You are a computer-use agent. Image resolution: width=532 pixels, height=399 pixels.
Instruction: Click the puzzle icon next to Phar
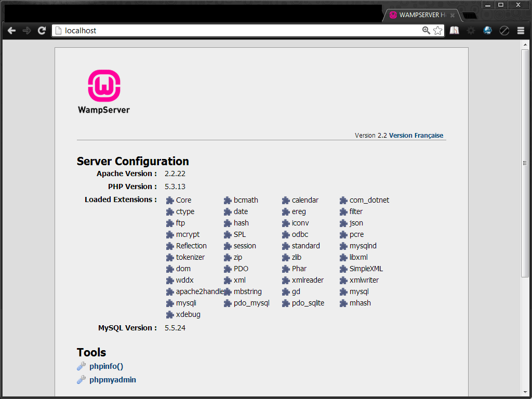click(x=286, y=269)
